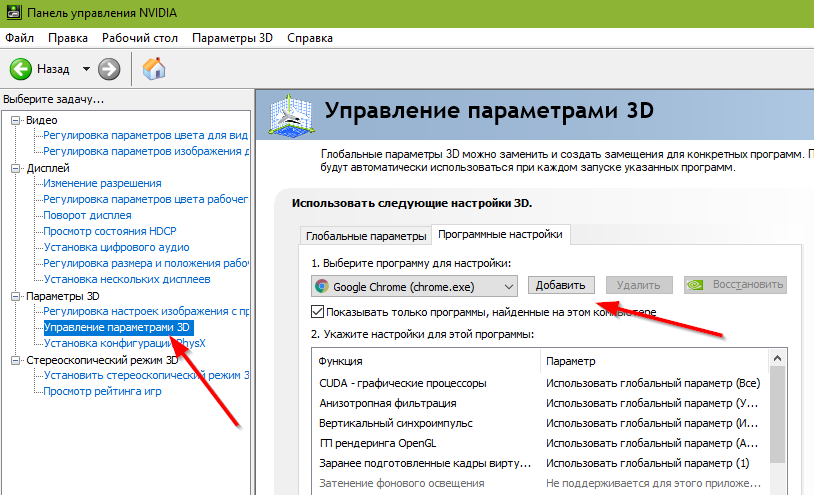Uncheck the show only found programs checkbox

[x=317, y=312]
